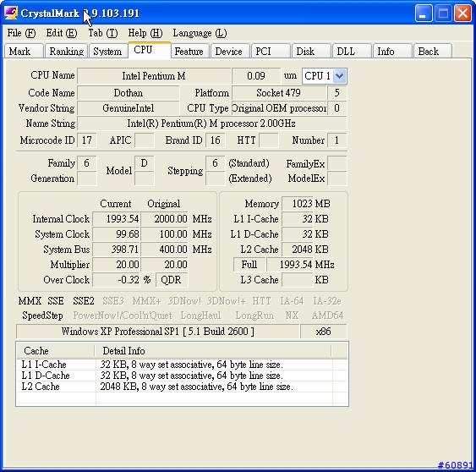The image size is (476, 472).
Task: Click the Windows XP Professional SP1 OS field
Action: [x=157, y=332]
